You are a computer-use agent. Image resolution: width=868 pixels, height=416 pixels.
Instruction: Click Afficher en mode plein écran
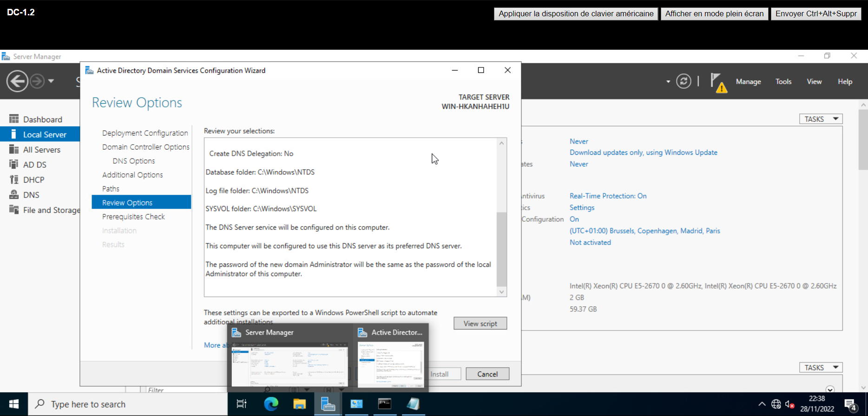tap(714, 13)
